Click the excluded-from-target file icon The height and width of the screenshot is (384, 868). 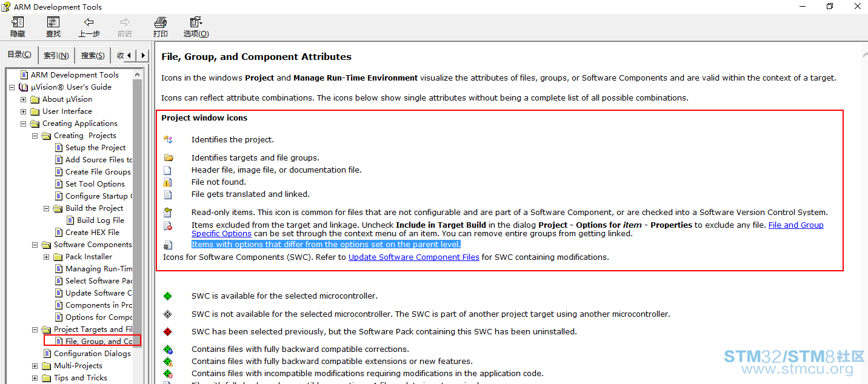pos(168,226)
